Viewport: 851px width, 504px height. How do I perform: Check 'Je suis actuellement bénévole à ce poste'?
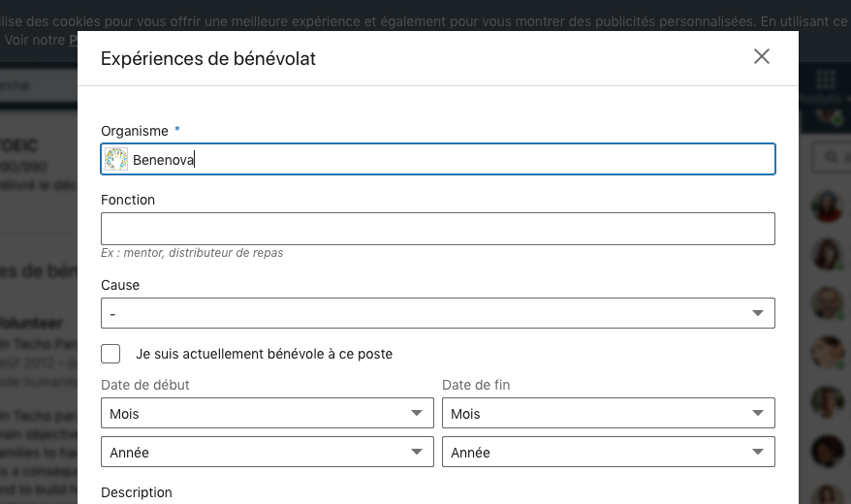tap(110, 354)
